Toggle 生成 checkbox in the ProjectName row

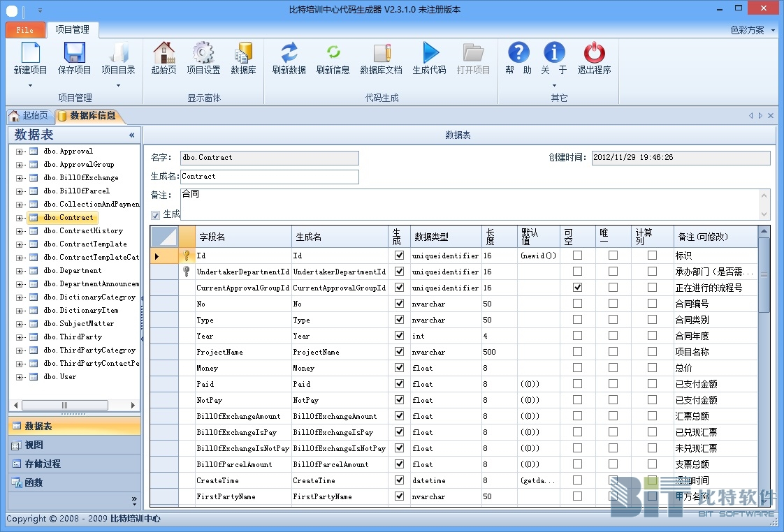tap(399, 352)
